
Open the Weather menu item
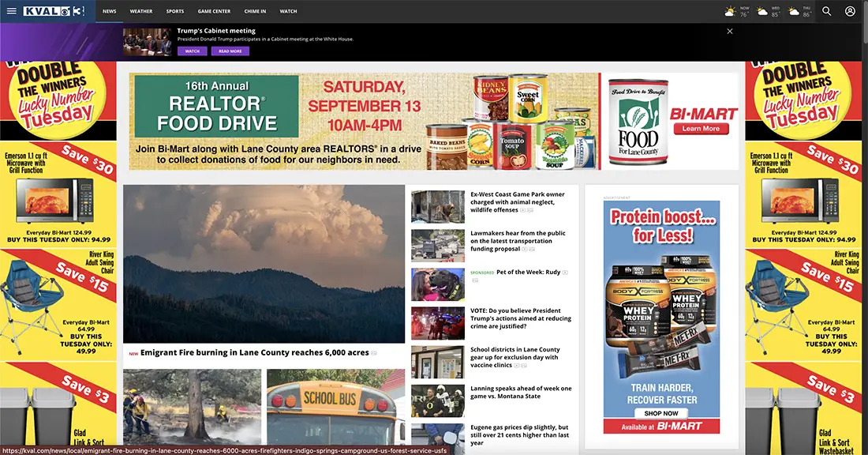(141, 11)
